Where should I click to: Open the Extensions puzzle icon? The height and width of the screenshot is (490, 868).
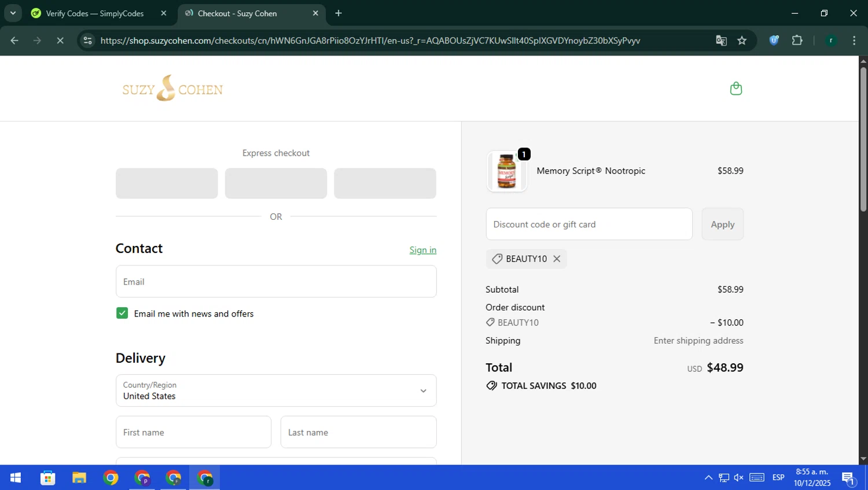pyautogui.click(x=797, y=40)
